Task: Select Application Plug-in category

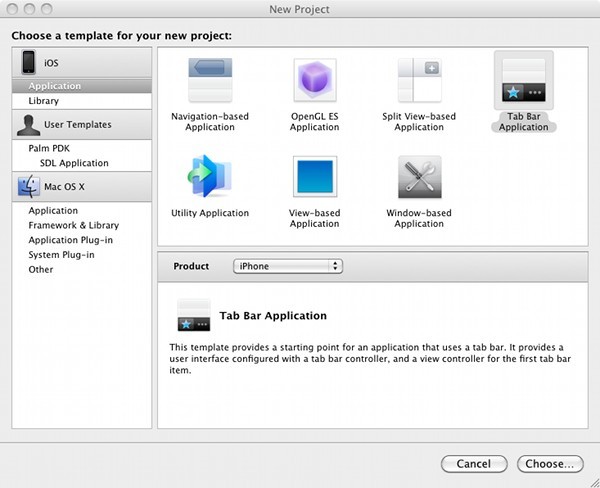Action: 82,240
